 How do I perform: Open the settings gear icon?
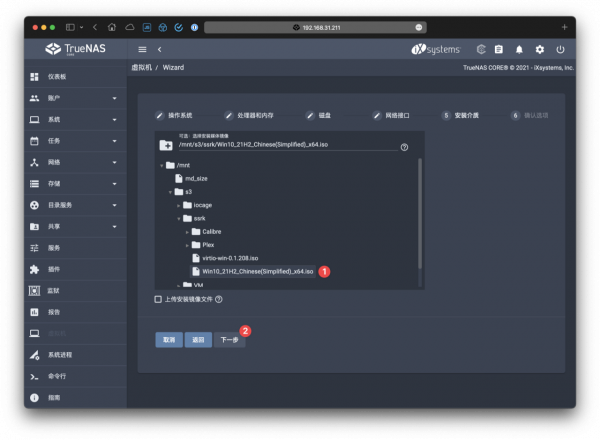click(x=540, y=49)
